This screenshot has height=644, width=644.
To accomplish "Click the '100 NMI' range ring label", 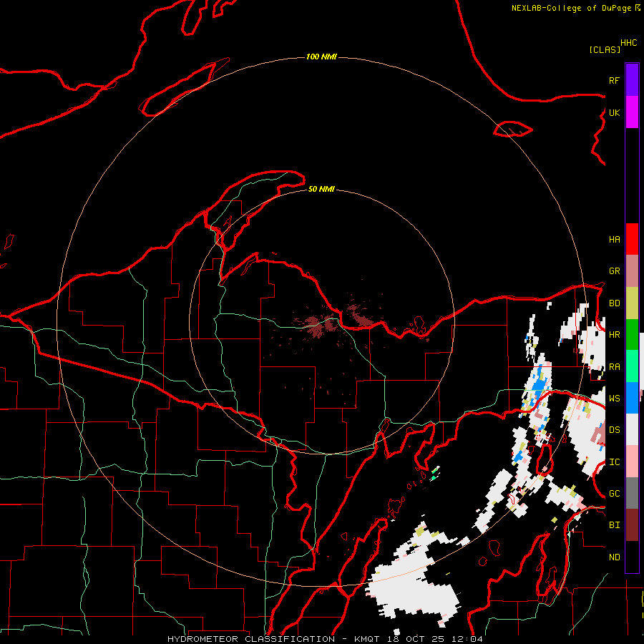I will (321, 57).
